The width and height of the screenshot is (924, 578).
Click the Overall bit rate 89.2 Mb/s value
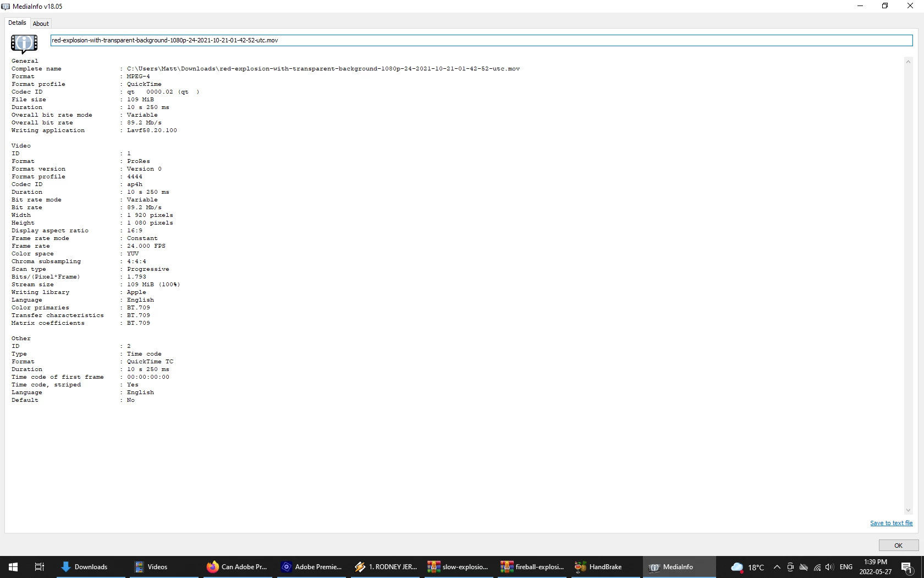coord(144,123)
